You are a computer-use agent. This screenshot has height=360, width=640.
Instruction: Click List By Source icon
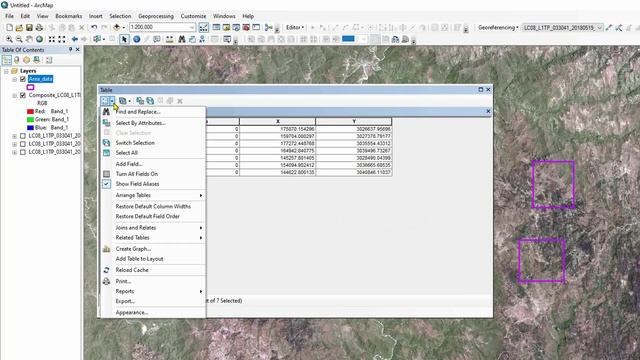click(17, 60)
